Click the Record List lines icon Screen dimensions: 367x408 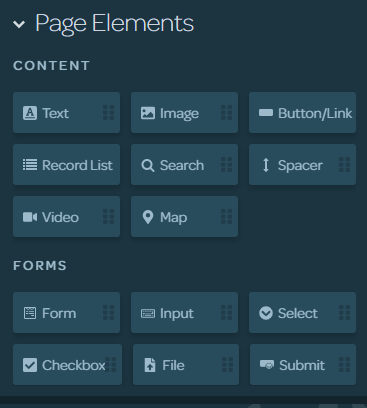click(30, 165)
